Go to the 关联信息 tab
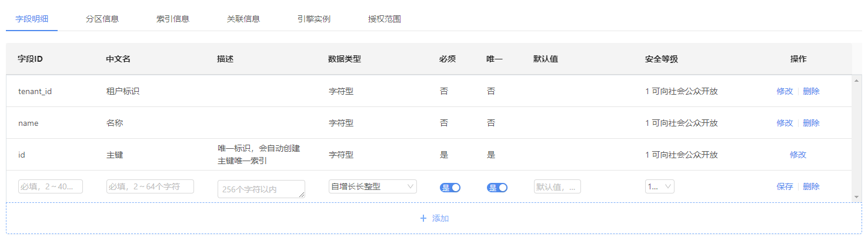 [243, 19]
